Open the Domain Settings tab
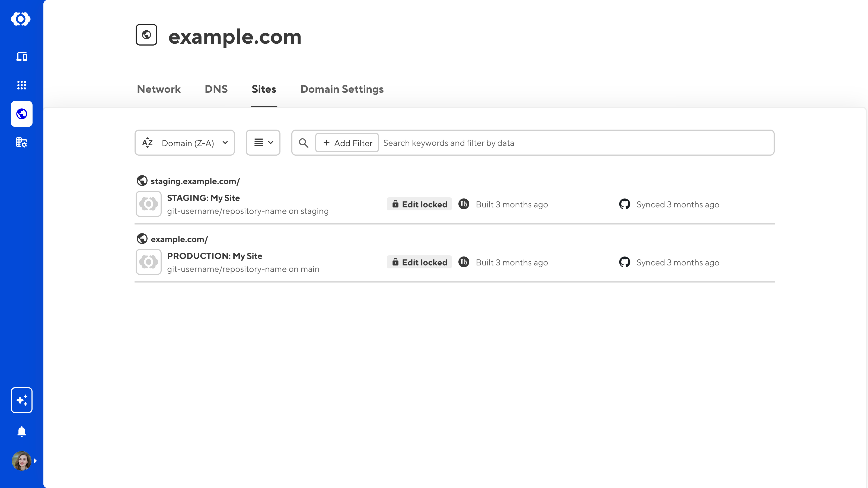 click(342, 89)
